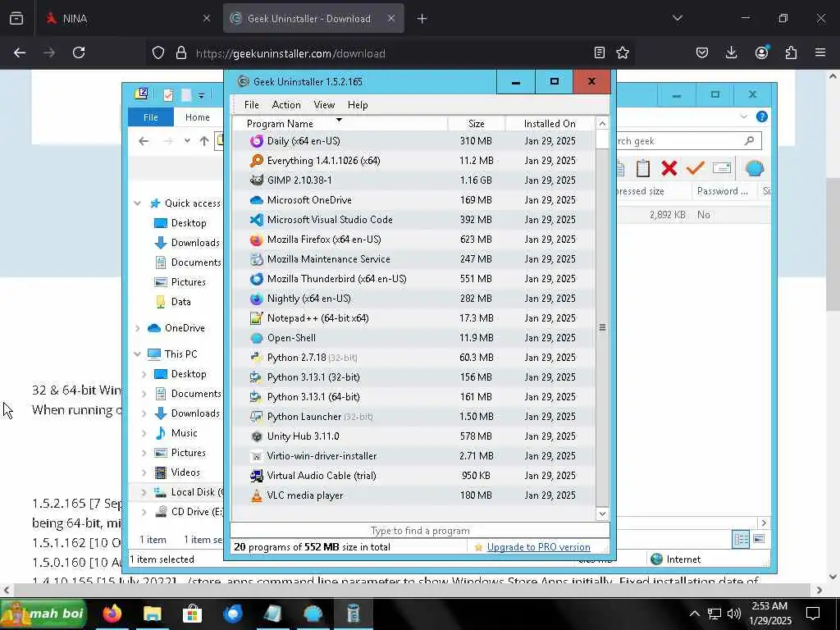Expand the Videos folder node

144,472
